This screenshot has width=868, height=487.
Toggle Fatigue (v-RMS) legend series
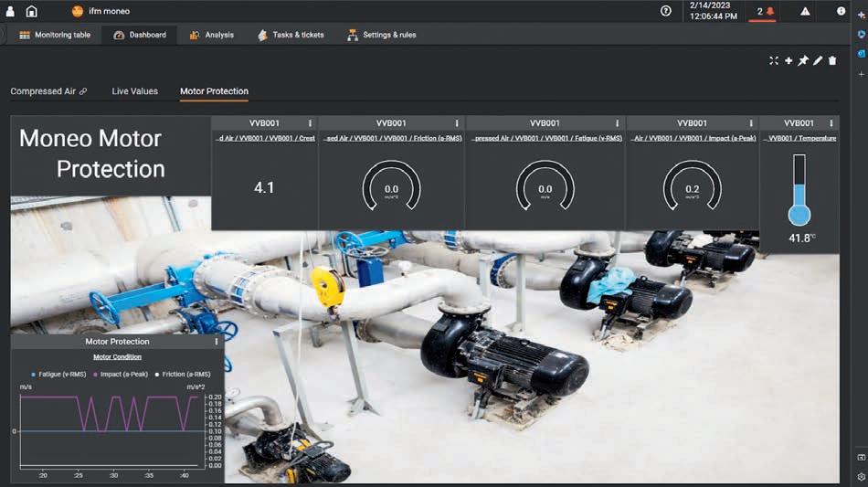point(59,375)
